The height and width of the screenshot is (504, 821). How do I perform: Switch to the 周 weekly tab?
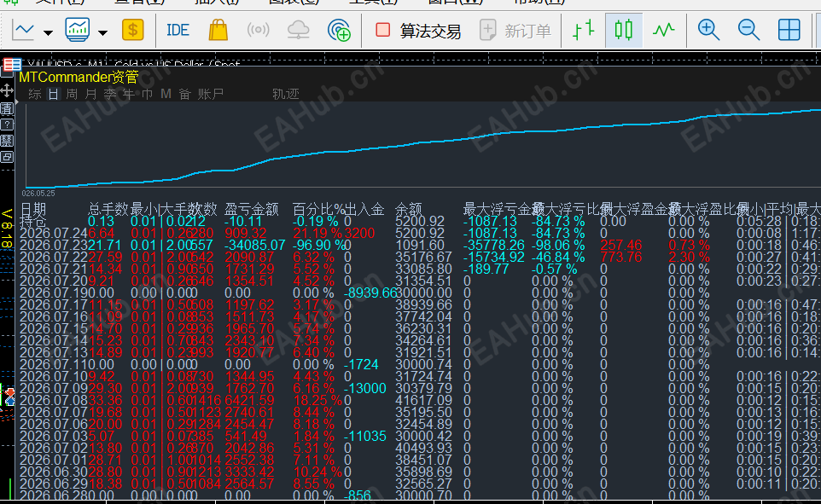click(73, 94)
